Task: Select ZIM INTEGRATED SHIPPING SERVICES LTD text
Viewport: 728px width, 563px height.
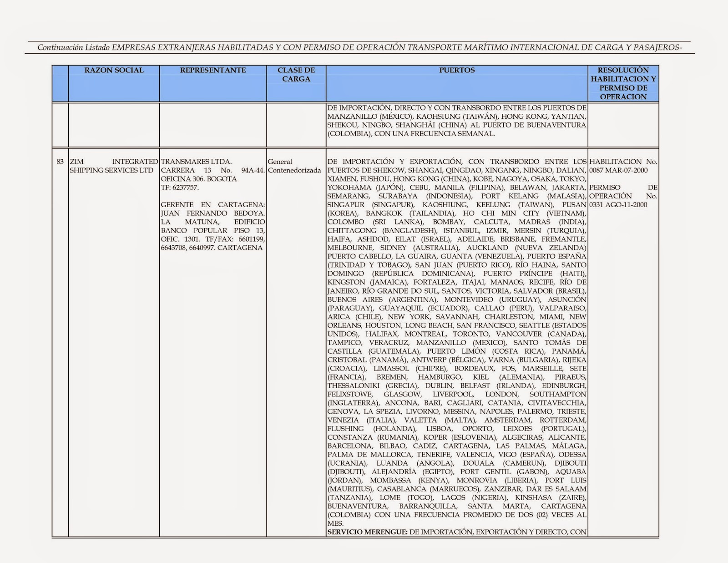Action: pos(114,166)
